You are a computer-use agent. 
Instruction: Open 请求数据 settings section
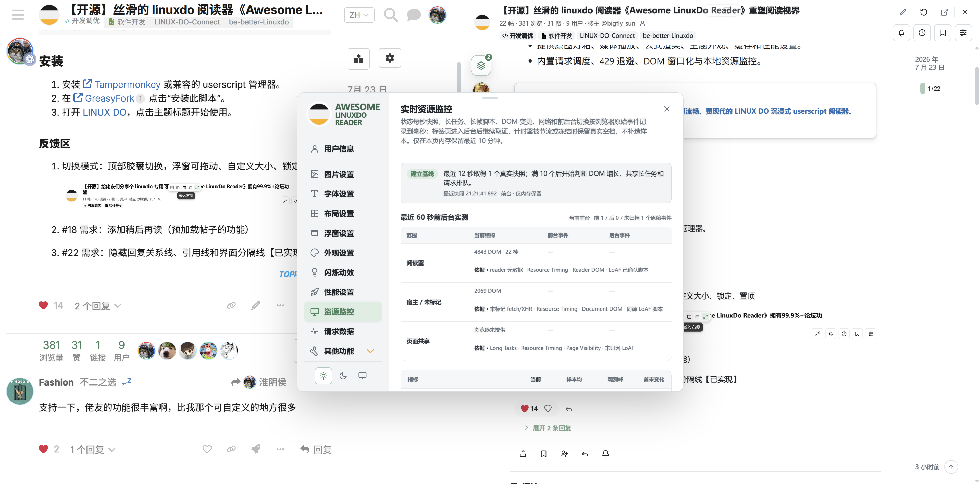343,331
